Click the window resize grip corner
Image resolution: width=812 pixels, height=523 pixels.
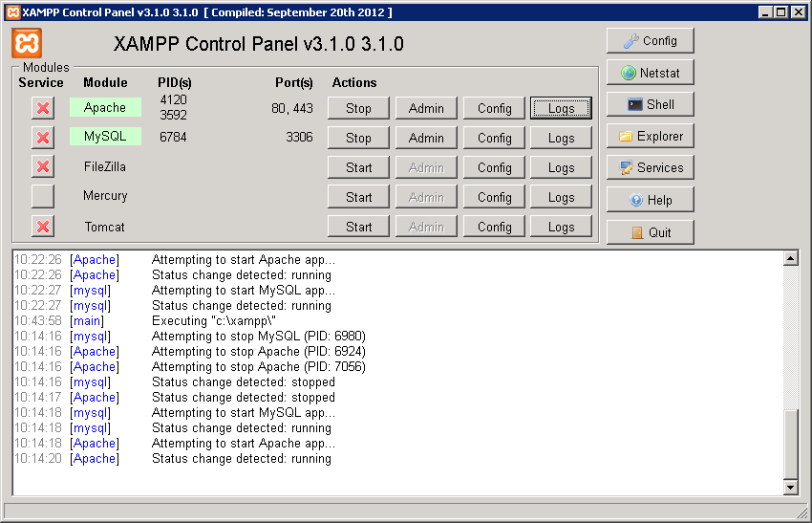click(802, 512)
